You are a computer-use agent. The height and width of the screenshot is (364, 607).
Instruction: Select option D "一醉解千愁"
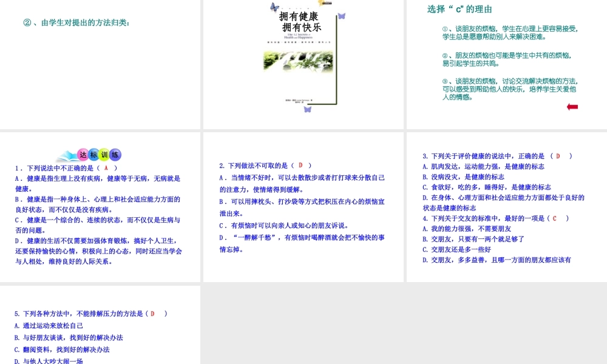point(302,243)
